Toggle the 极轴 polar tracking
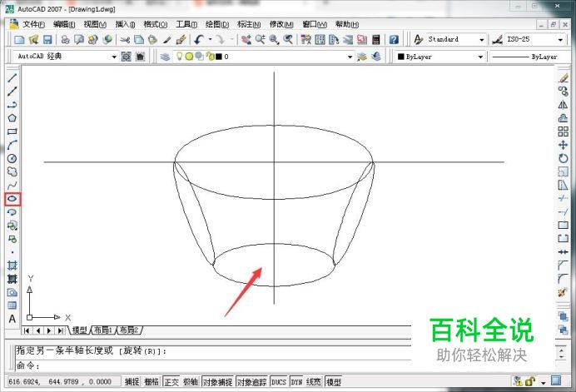Screen dimensions: 576x392 pos(191,382)
